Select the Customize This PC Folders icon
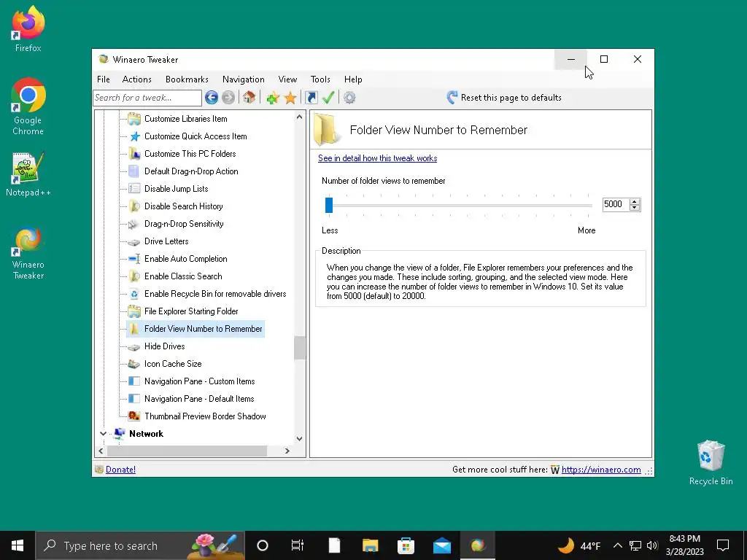 (x=134, y=153)
